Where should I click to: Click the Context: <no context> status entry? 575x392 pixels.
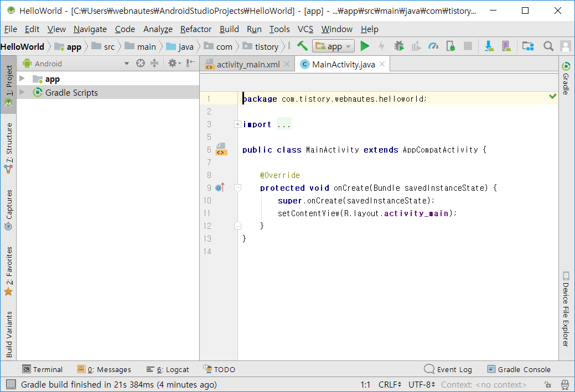click(x=483, y=385)
